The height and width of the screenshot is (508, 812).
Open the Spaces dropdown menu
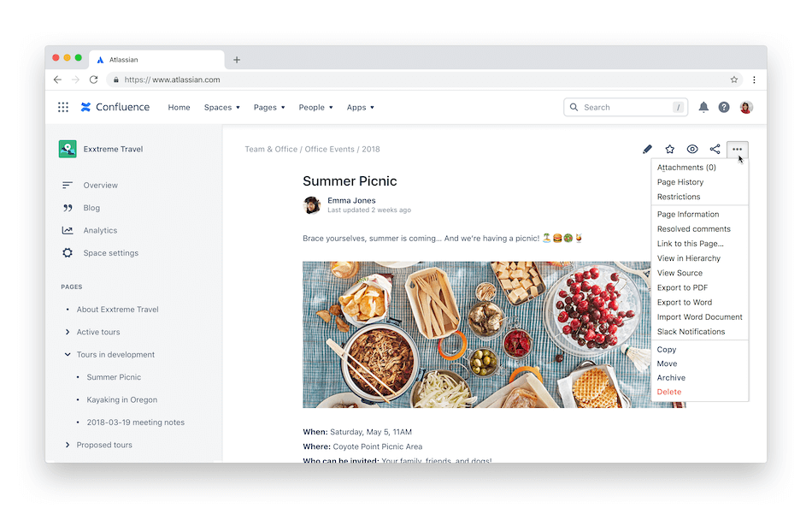[x=221, y=107]
